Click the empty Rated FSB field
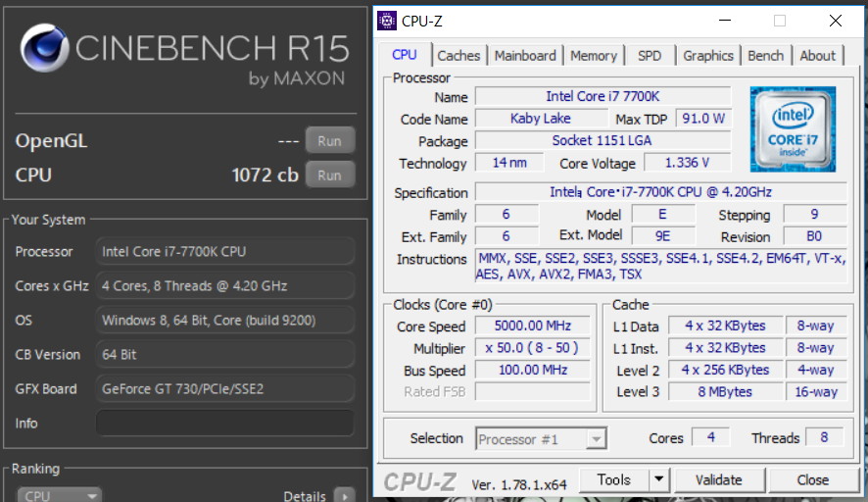 coord(533,392)
